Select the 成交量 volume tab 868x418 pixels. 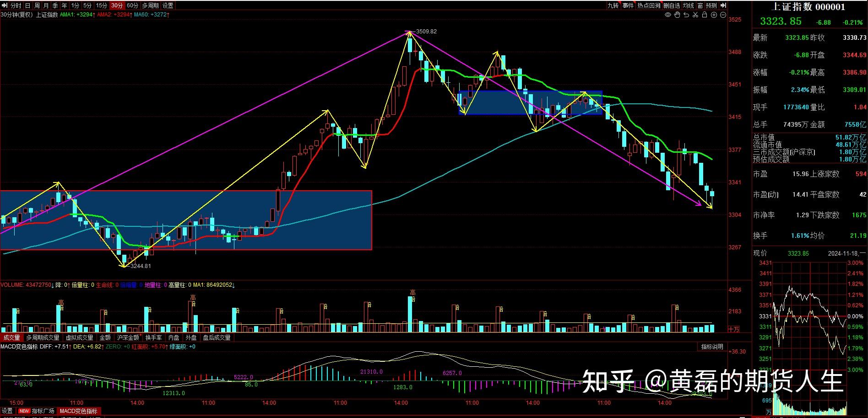11,338
